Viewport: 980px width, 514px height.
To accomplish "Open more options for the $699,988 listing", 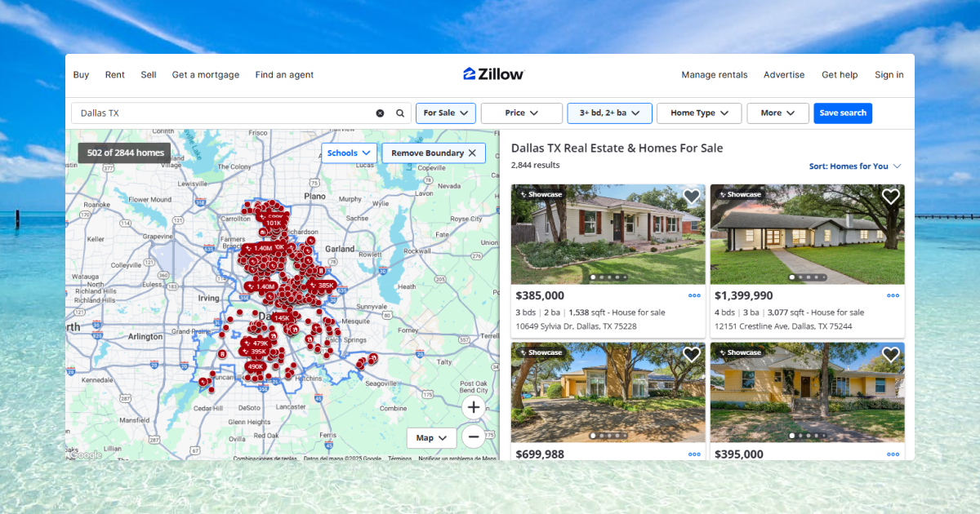I will click(x=694, y=454).
